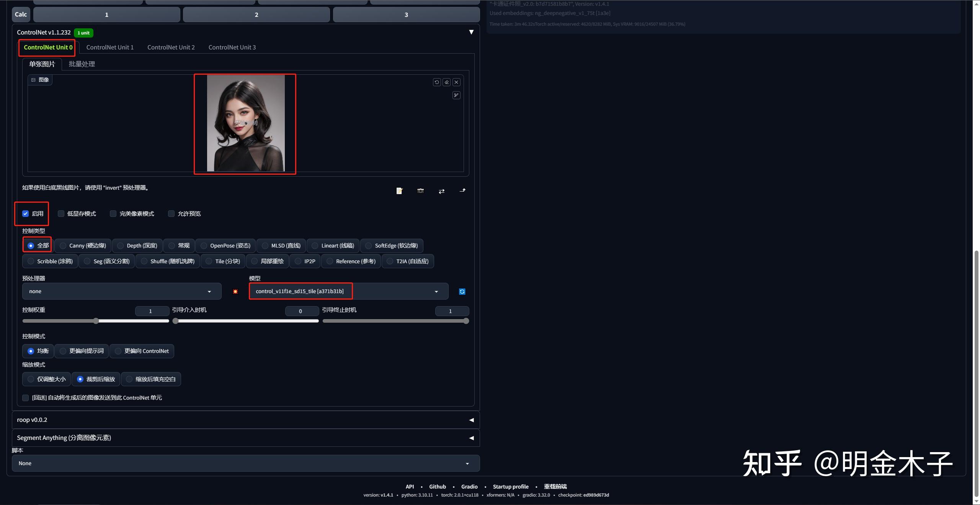This screenshot has width=980, height=505.
Task: Enable 完美像素模式 checkbox
Action: pos(113,214)
